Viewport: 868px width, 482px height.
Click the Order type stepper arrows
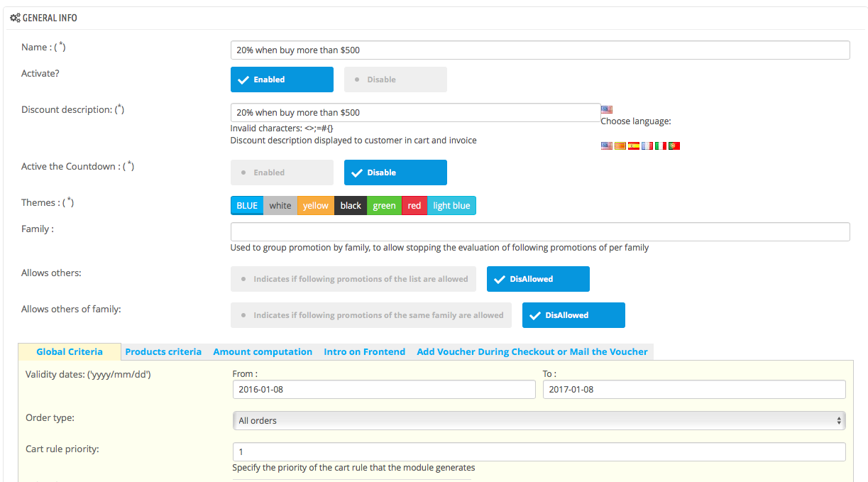click(840, 420)
